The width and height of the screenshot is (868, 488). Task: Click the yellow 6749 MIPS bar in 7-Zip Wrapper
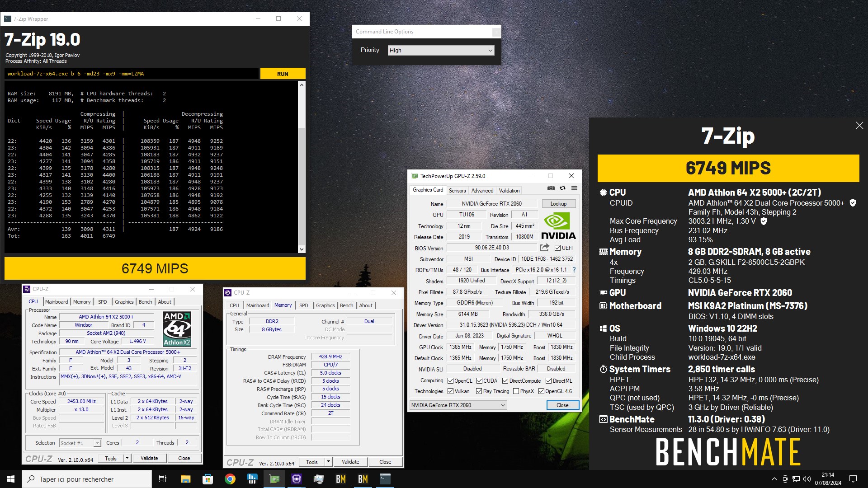(x=155, y=268)
